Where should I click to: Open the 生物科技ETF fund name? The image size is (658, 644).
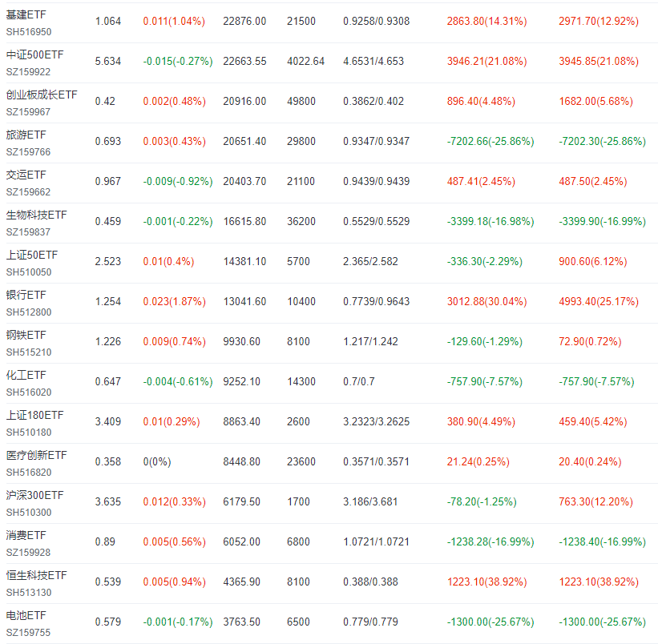(x=37, y=215)
